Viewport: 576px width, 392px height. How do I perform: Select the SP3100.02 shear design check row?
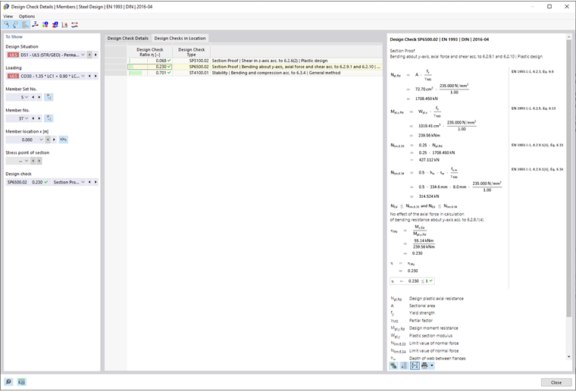[255, 61]
